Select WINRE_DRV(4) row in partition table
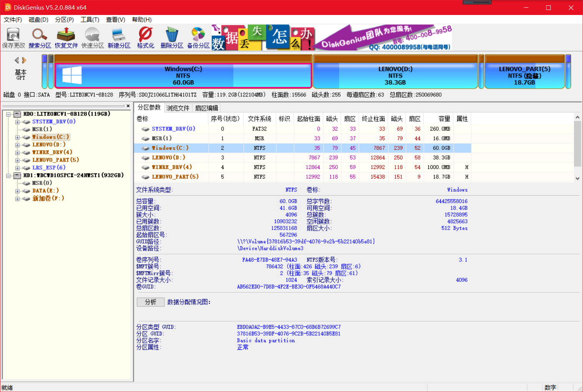Viewport: 583px width, 392px height. click(303, 167)
